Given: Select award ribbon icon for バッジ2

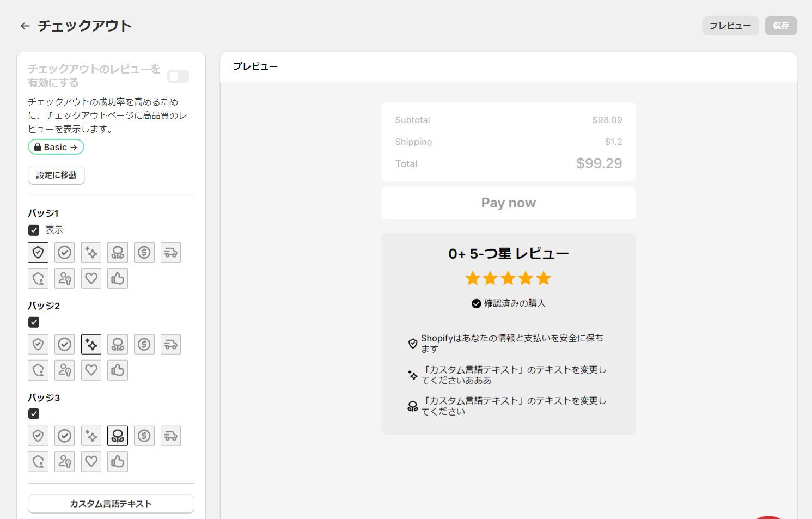Looking at the screenshot, I should (x=118, y=344).
